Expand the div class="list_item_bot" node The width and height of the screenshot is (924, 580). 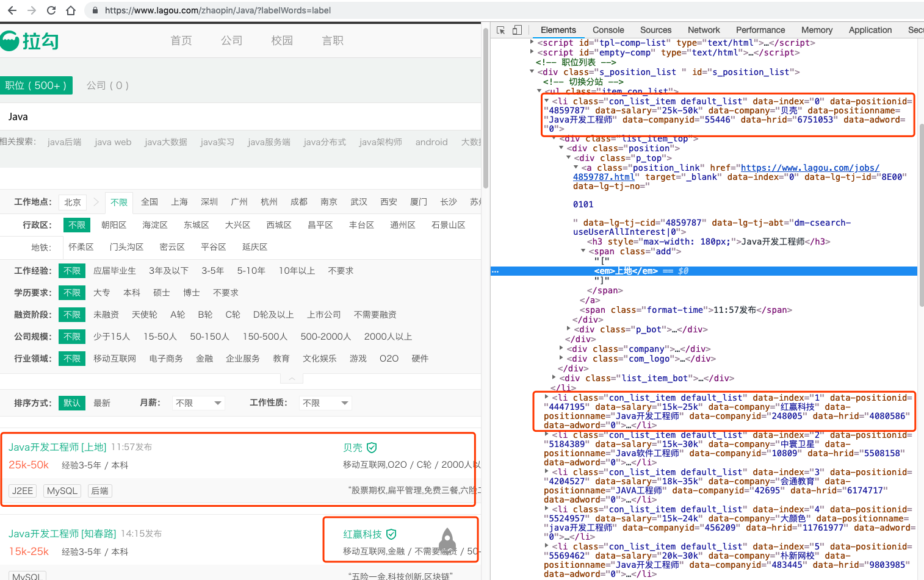click(554, 378)
